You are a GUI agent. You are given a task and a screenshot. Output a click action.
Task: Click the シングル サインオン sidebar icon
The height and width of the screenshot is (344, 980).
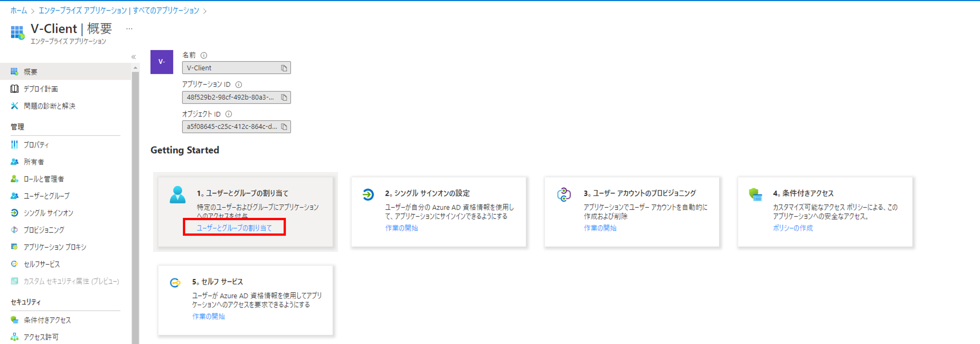coord(14,213)
